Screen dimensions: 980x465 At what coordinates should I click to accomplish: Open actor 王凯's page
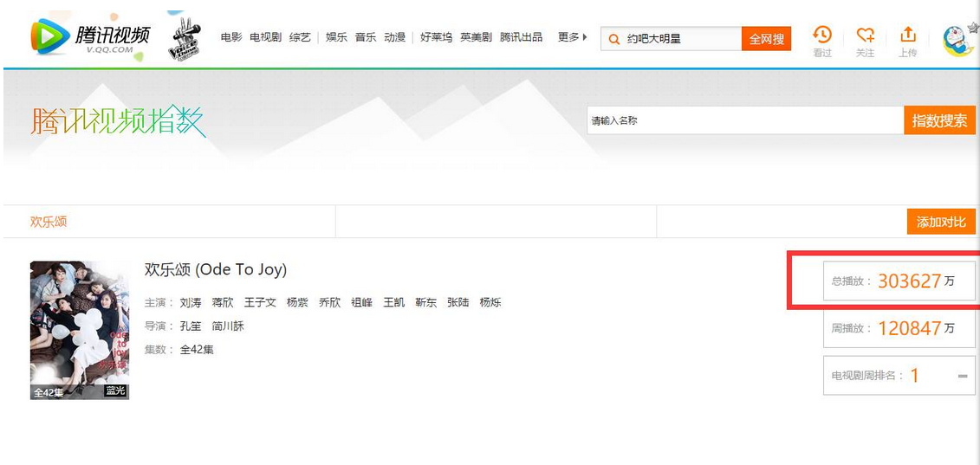coord(394,303)
